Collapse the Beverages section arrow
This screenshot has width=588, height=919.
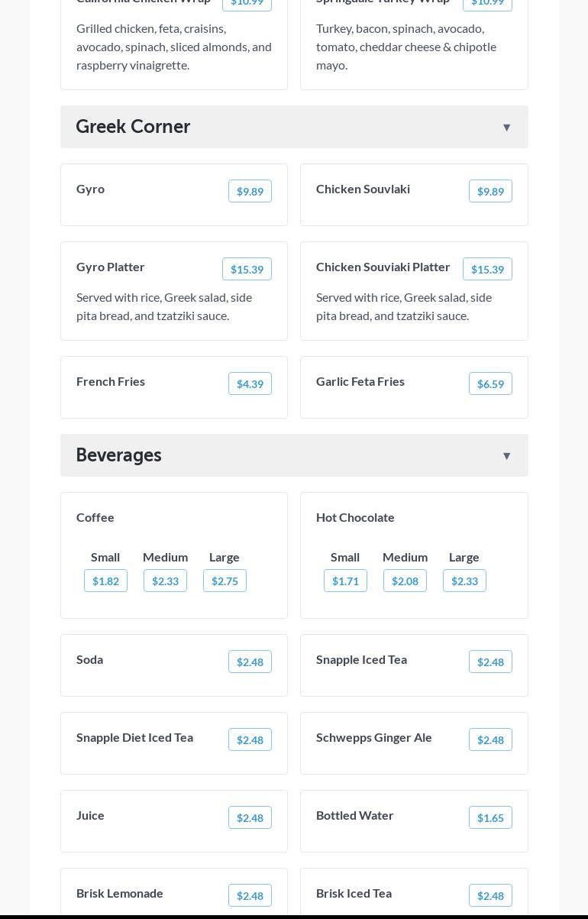click(x=506, y=456)
